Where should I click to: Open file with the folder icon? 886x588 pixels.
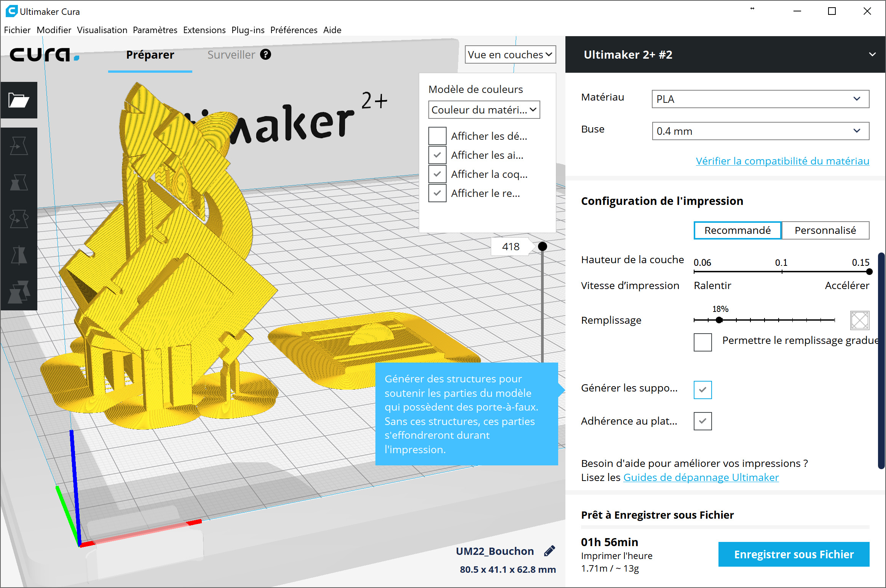tap(19, 100)
